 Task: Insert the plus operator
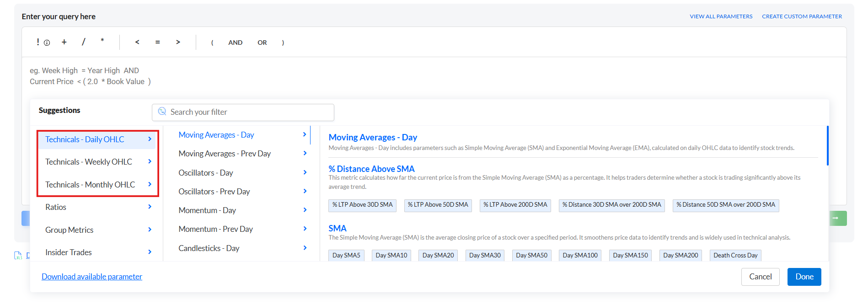pos(64,42)
